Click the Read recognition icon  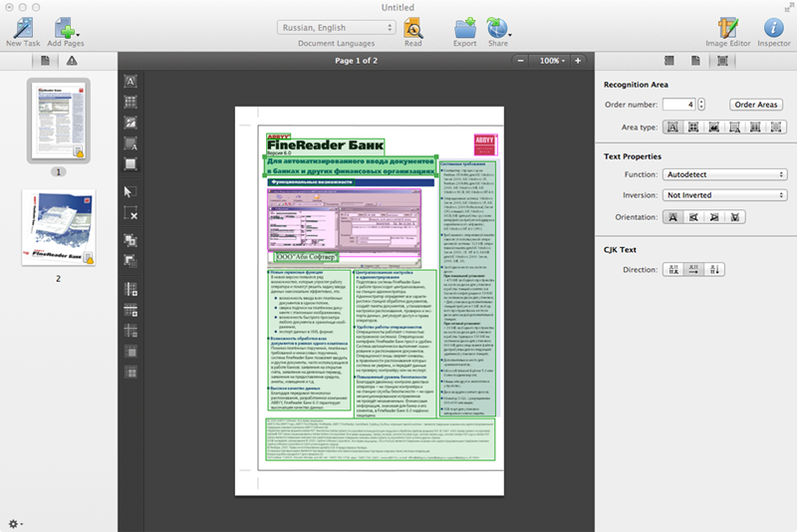tap(413, 29)
